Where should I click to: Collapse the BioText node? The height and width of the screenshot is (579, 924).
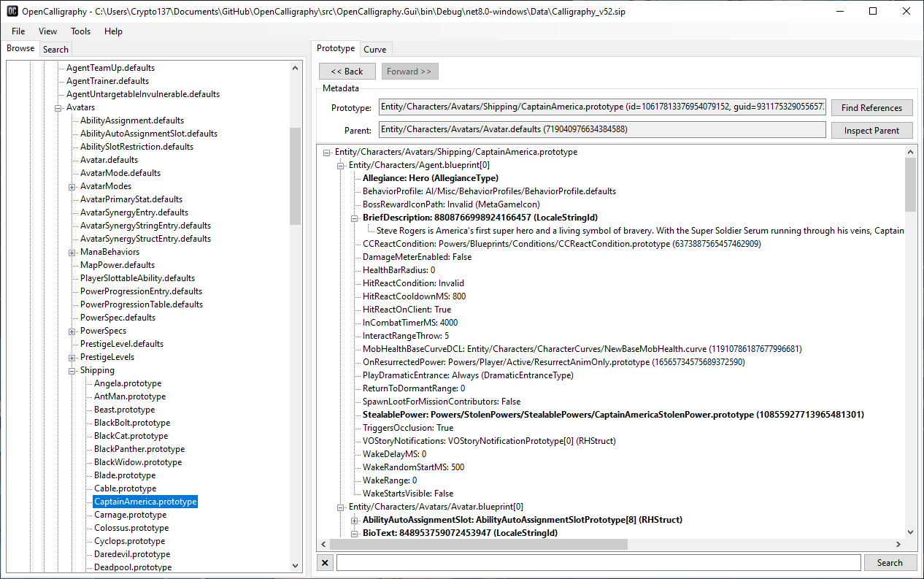(x=355, y=534)
